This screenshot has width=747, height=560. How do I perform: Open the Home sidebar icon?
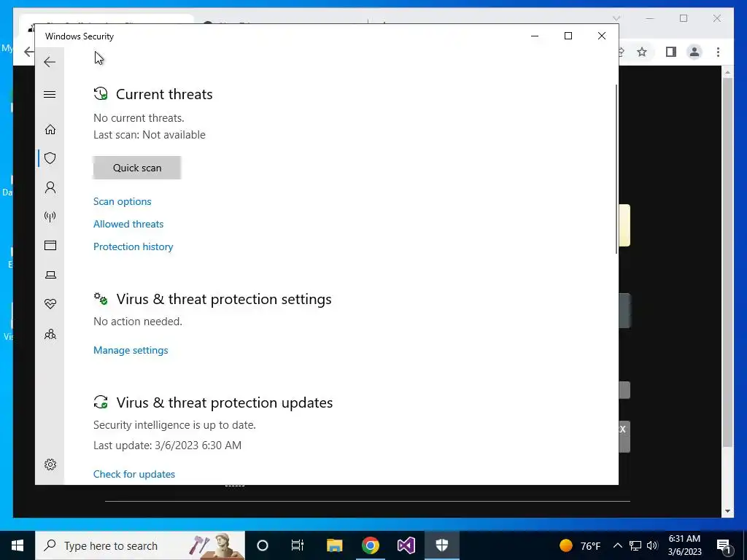(50, 130)
